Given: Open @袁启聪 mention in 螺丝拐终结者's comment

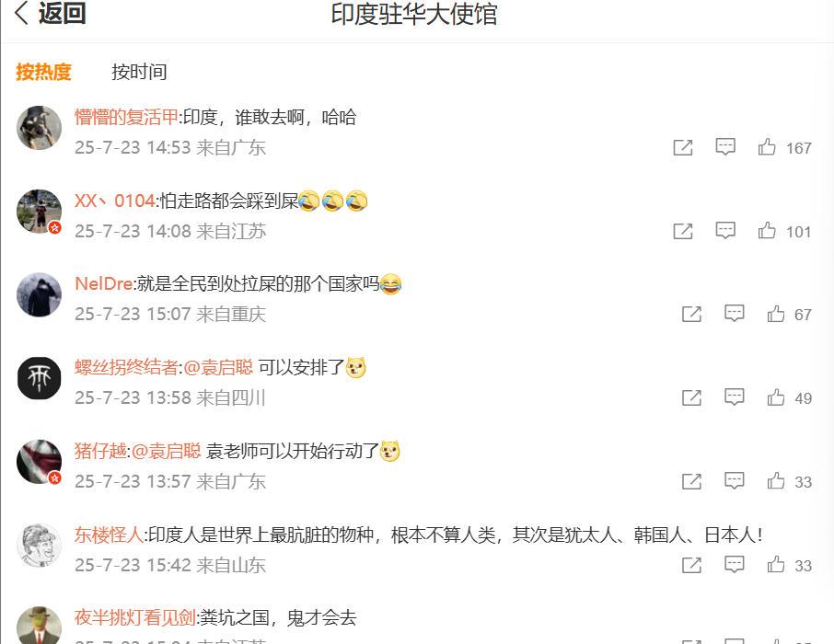Looking at the screenshot, I should coord(218,367).
